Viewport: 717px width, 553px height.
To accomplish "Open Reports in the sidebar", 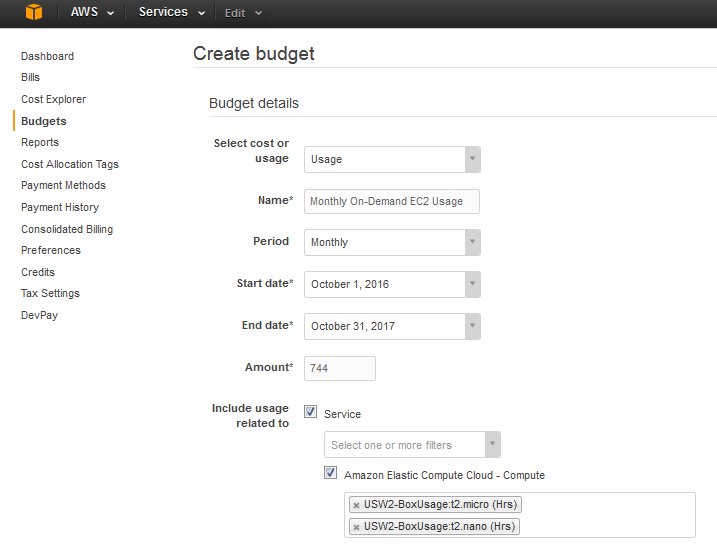I will click(x=40, y=142).
